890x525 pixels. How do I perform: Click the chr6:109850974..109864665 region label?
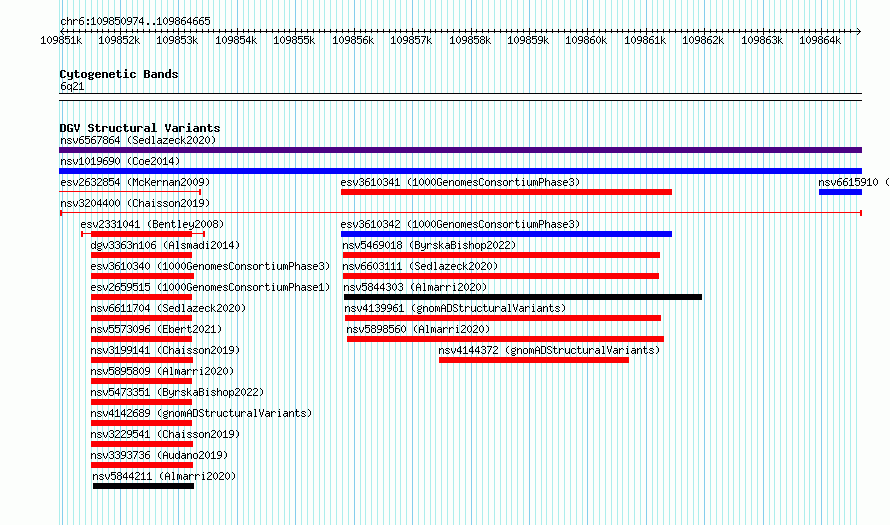point(135,21)
